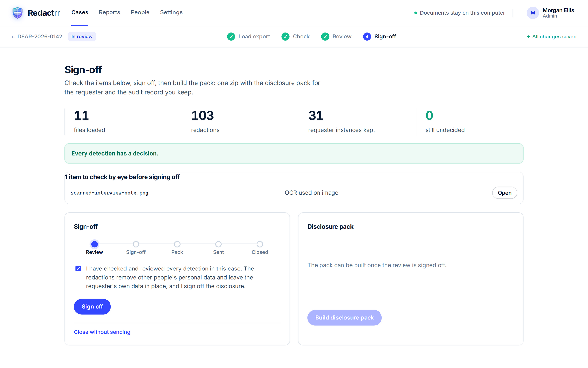588x368 pixels.
Task: Click the blue Sign off button
Action: [x=92, y=307]
